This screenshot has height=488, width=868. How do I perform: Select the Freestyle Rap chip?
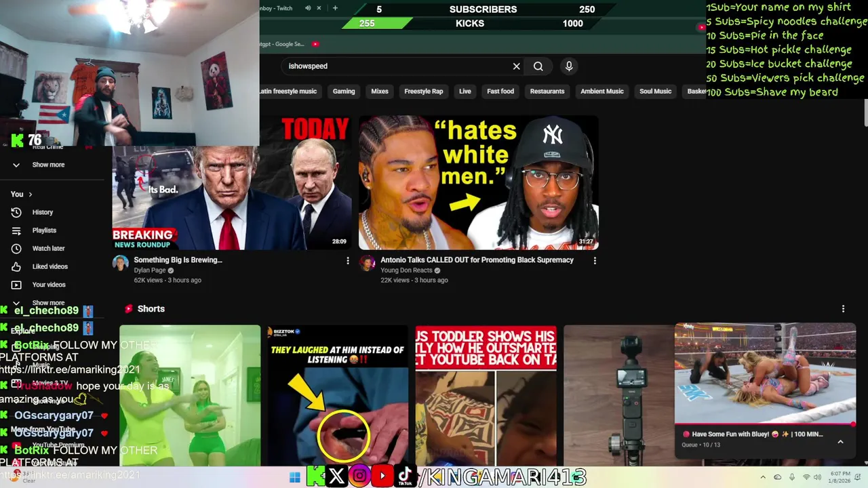424,91
